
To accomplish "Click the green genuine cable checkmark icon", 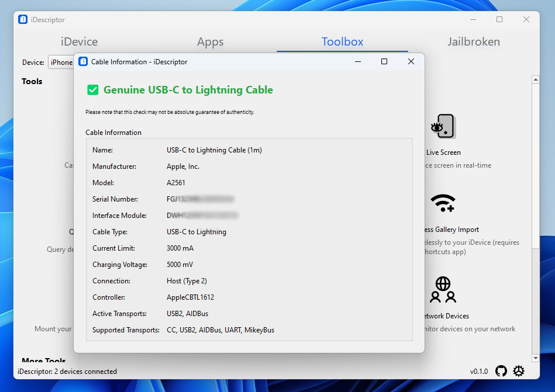I will click(x=92, y=90).
